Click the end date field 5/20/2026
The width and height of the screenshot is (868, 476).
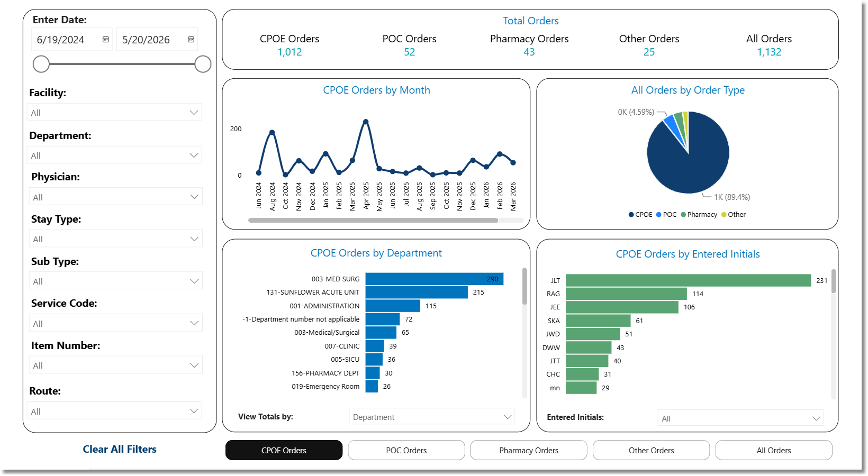(x=157, y=40)
